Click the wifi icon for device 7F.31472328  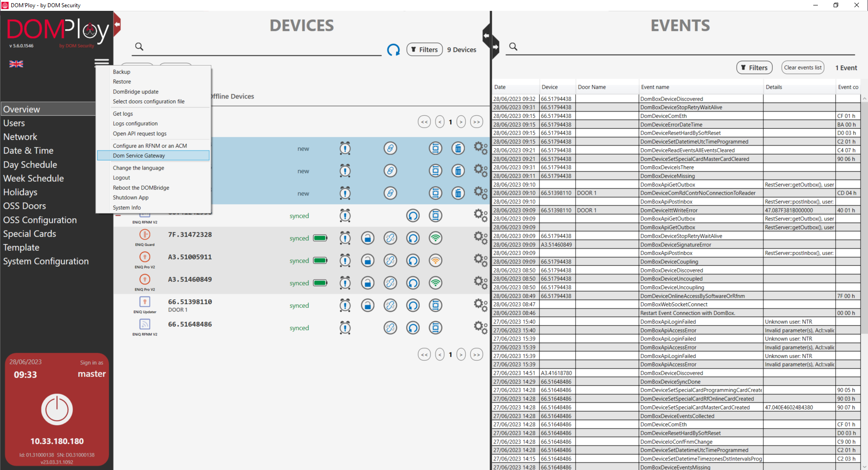click(435, 238)
